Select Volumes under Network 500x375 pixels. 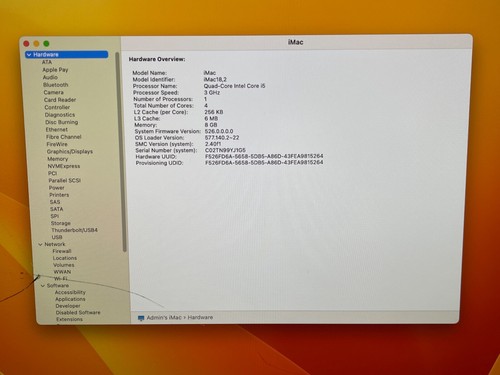[64, 265]
